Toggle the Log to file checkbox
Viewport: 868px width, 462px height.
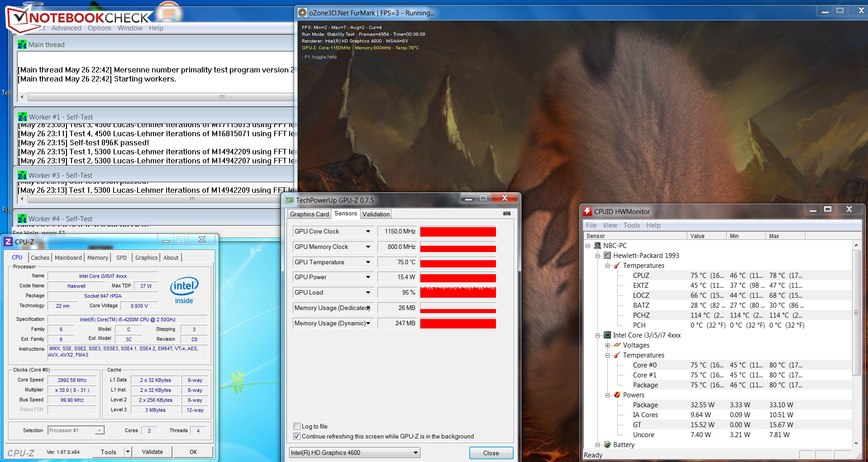coord(297,426)
